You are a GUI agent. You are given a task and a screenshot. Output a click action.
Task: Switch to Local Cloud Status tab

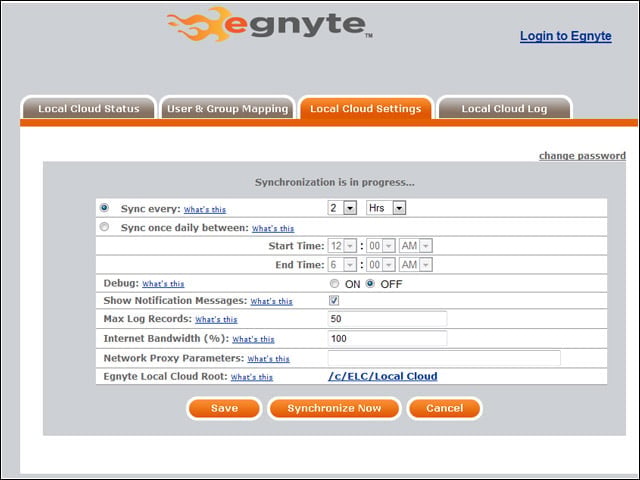tap(89, 108)
